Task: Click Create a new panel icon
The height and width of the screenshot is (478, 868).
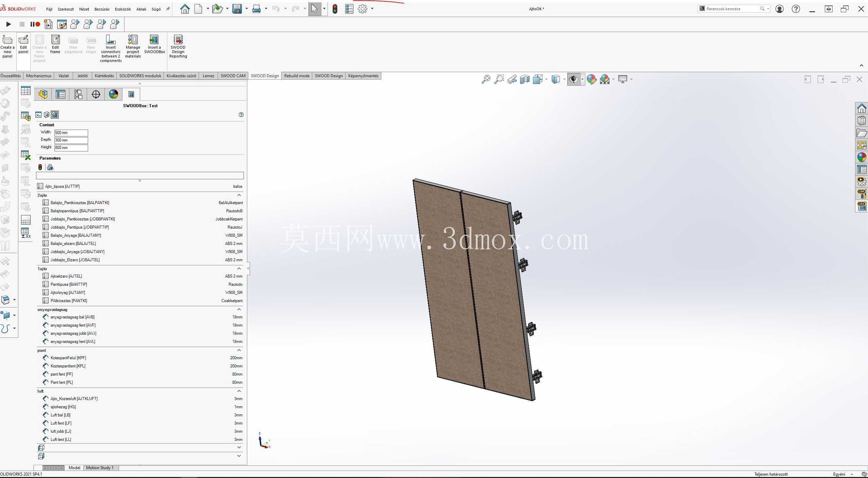Action: [7, 47]
